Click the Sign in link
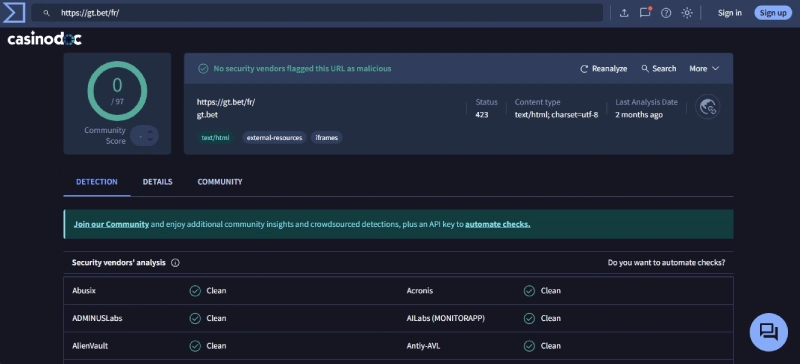Screen dimensions: 800x364 730,13
